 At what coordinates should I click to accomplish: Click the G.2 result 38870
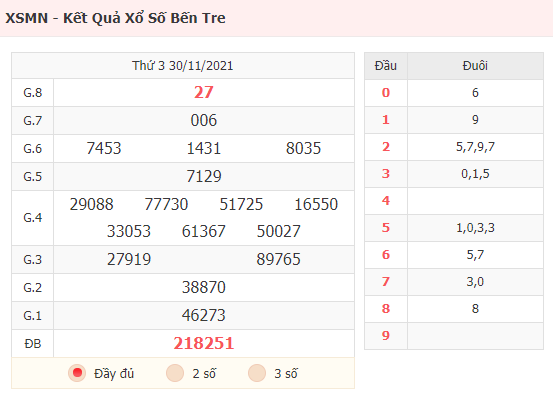point(204,287)
